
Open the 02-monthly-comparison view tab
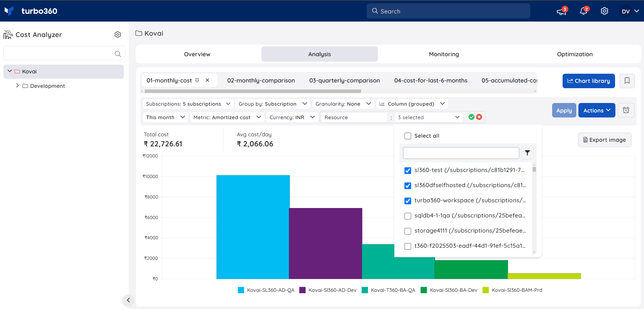coord(261,80)
